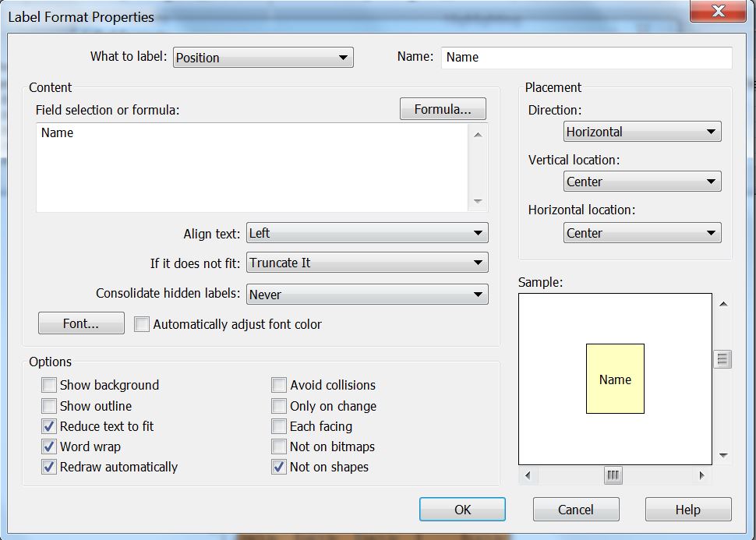Viewport: 756px width, 540px height.
Task: Click inside the Name text field
Action: pyautogui.click(x=585, y=57)
